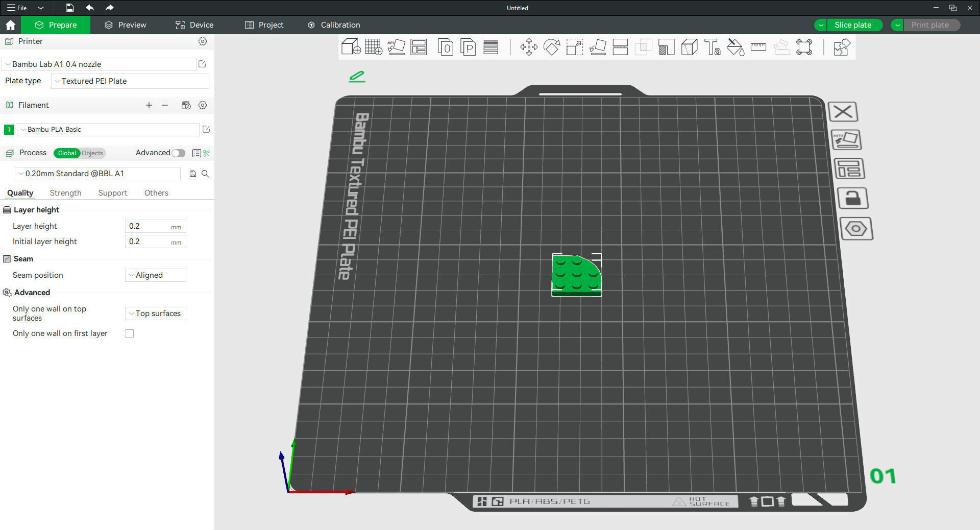Arrange objects on plate 01 side icon
Screen dimensions: 980x530
tap(849, 168)
